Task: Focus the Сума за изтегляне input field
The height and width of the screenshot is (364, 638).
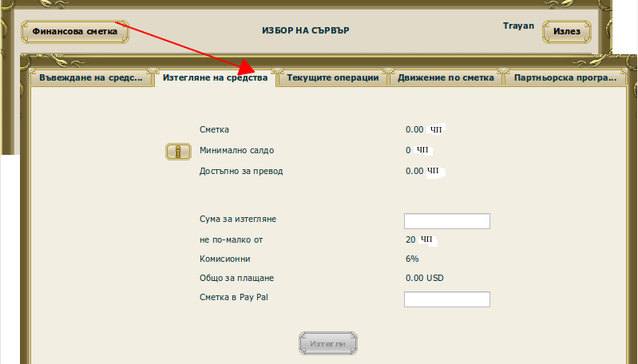Action: 447,221
